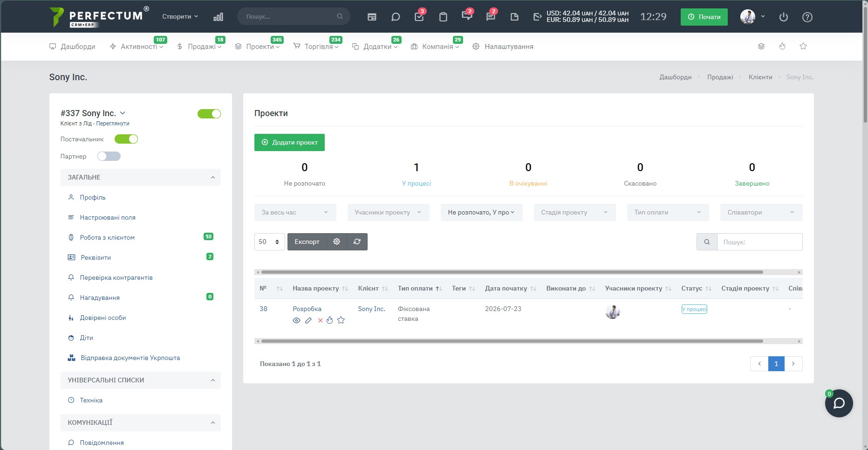Click the bottom horizontal scrollbar of the table
Screen dimensions: 868x450
pyautogui.click(x=512, y=341)
